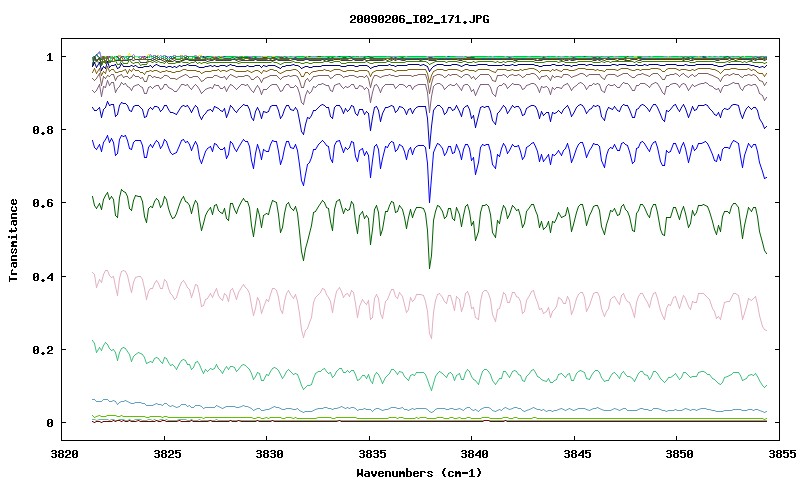Click the Wavenumbers (cm-1) axis label
Viewport: 800px width, 480px height.
click(418, 473)
